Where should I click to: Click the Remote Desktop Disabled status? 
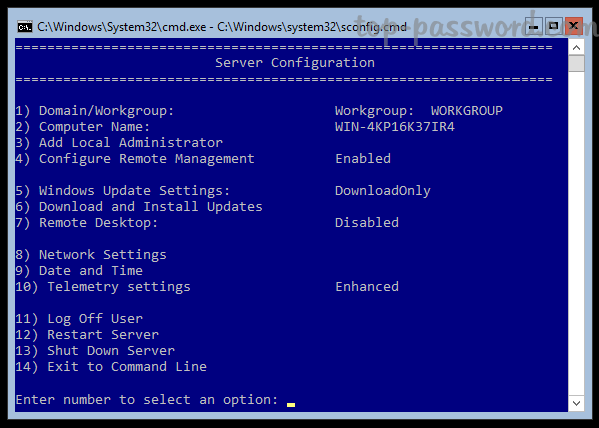point(367,222)
